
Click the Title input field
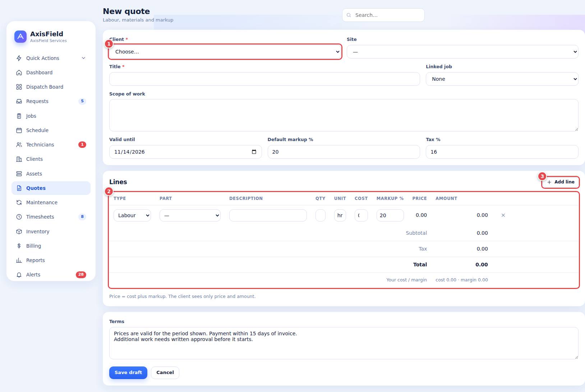click(x=264, y=79)
